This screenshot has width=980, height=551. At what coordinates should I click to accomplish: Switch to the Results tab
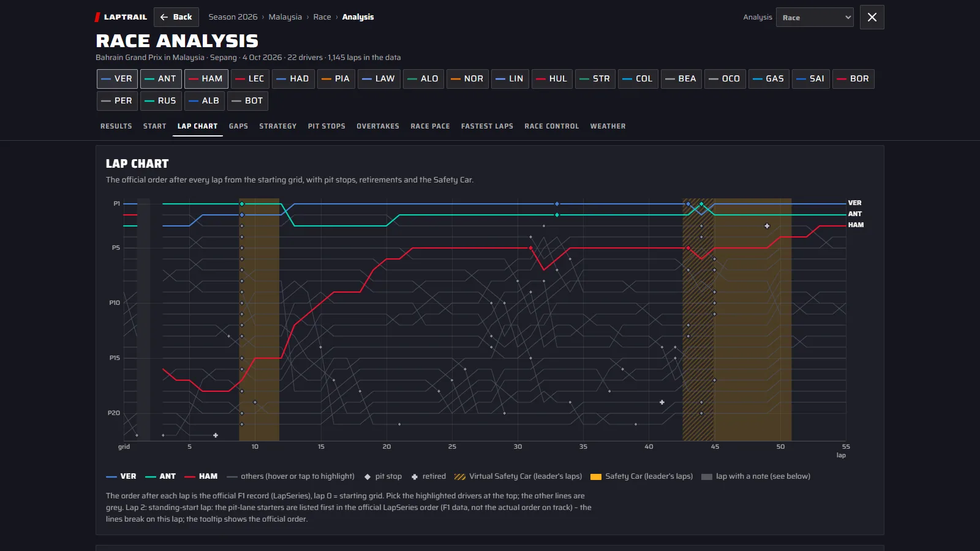pyautogui.click(x=116, y=126)
